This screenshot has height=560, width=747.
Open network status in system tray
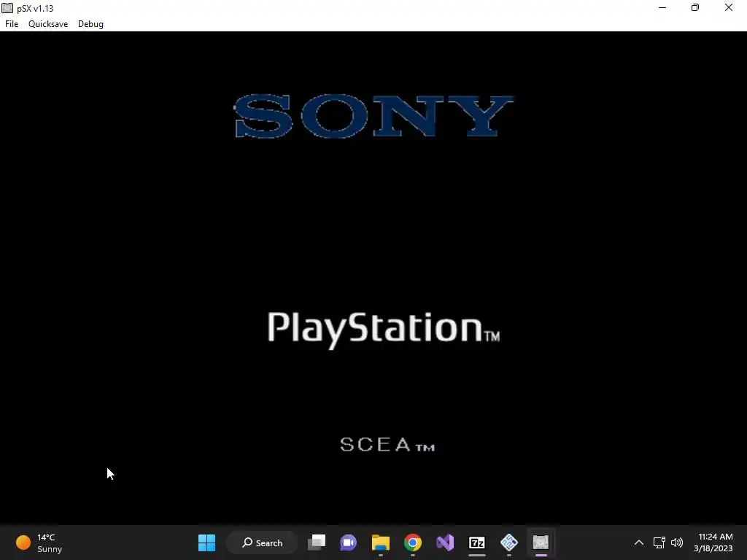pyautogui.click(x=659, y=542)
